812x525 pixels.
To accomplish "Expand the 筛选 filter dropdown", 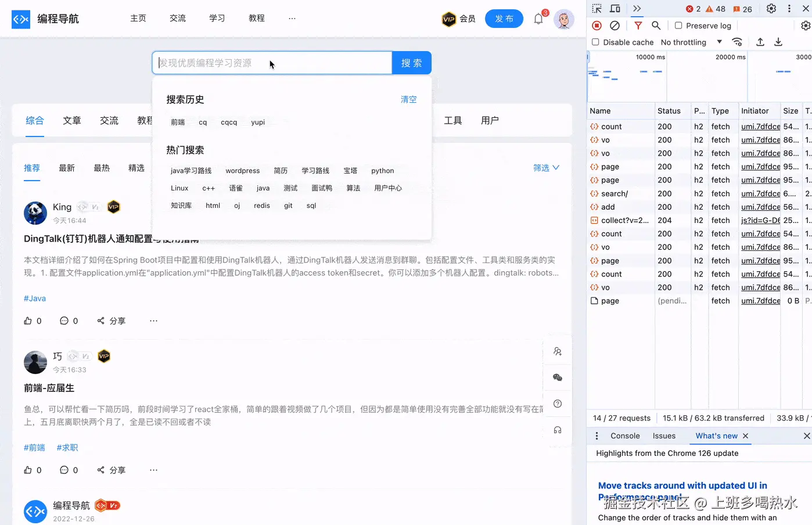I will [546, 168].
